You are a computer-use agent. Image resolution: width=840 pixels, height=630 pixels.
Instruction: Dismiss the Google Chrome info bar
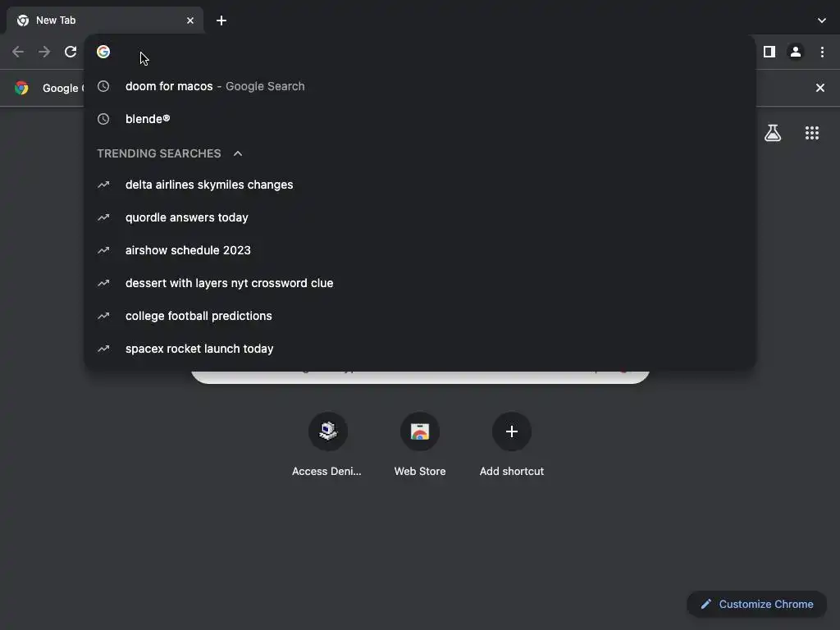point(819,88)
